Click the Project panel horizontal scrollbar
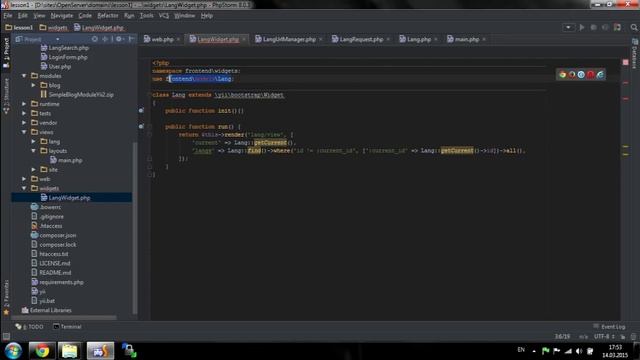640x360 pixels. pyautogui.click(x=64, y=318)
